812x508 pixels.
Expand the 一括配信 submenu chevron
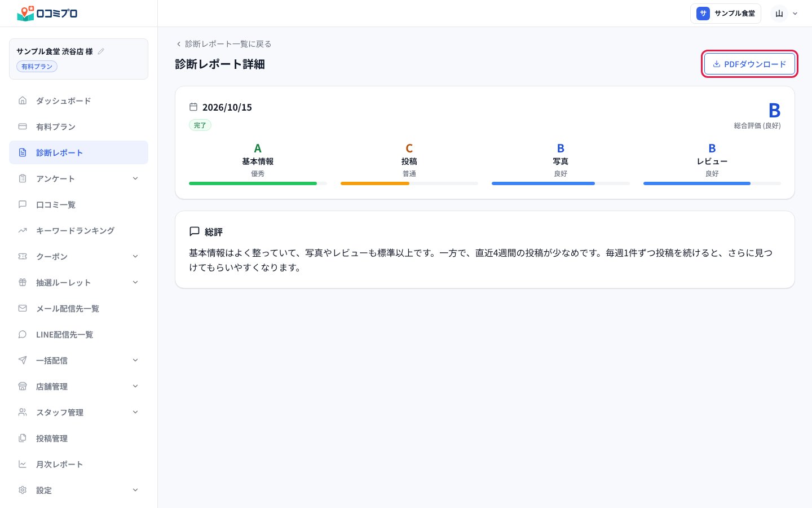tap(135, 360)
